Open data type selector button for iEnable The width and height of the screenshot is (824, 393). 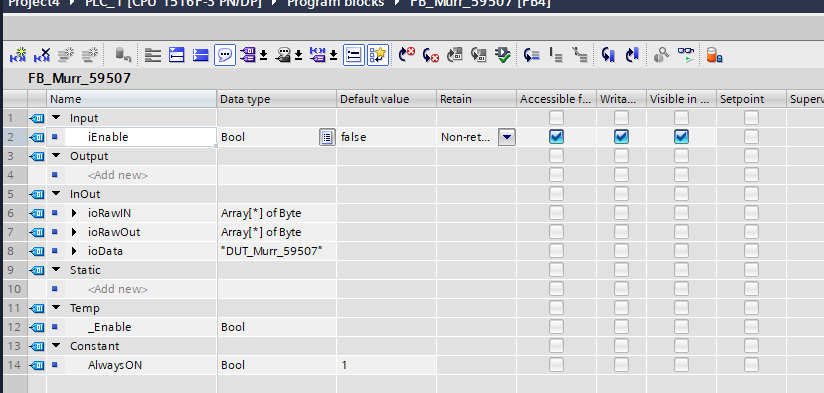(327, 138)
